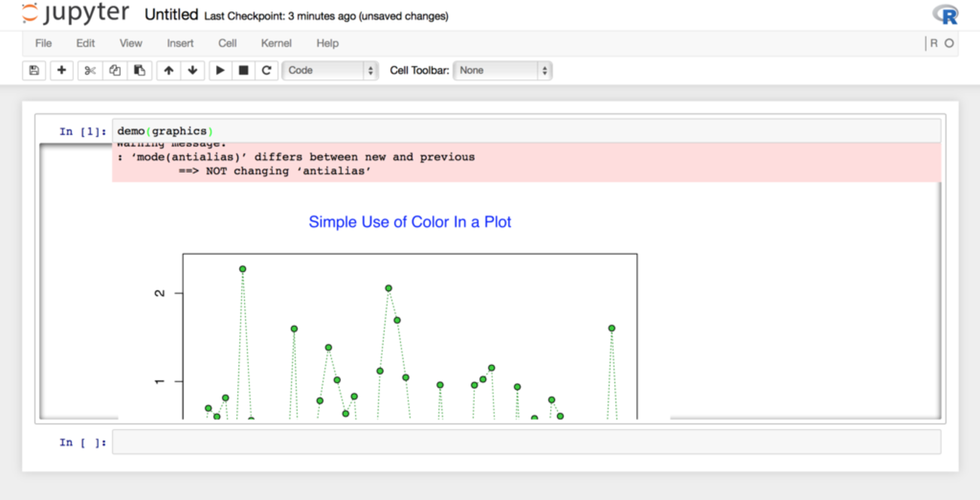Restart the kernel with the circular arrow icon
Viewport: 980px width, 500px height.
[x=266, y=70]
